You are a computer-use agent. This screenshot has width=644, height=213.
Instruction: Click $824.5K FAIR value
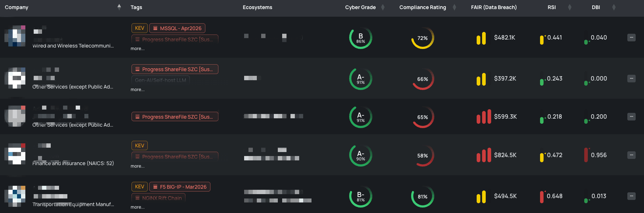[505, 155]
